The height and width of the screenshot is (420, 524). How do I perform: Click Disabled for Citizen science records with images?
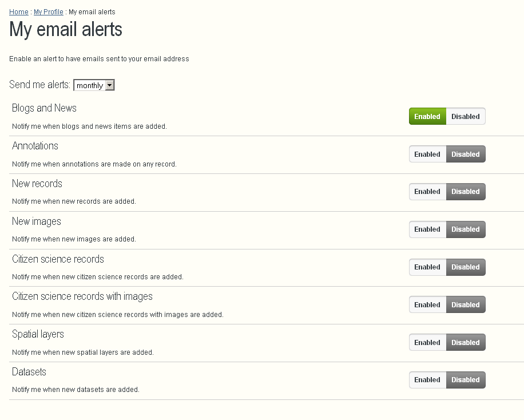(465, 305)
